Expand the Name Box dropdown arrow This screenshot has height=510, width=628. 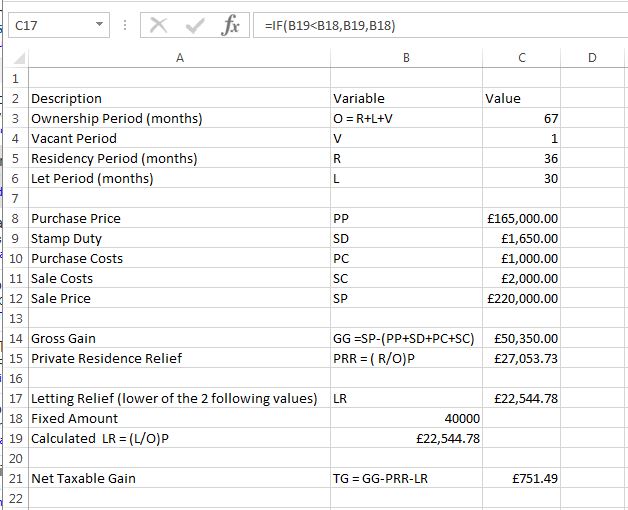(x=97, y=25)
